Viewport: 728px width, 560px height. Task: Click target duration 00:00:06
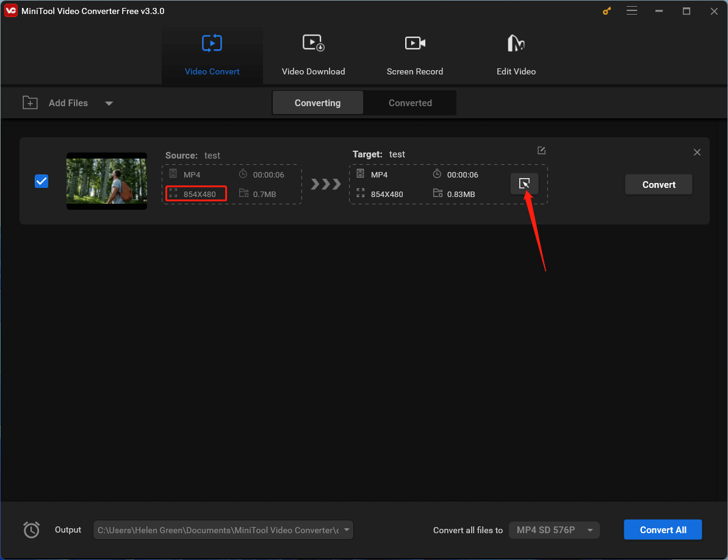pos(463,175)
